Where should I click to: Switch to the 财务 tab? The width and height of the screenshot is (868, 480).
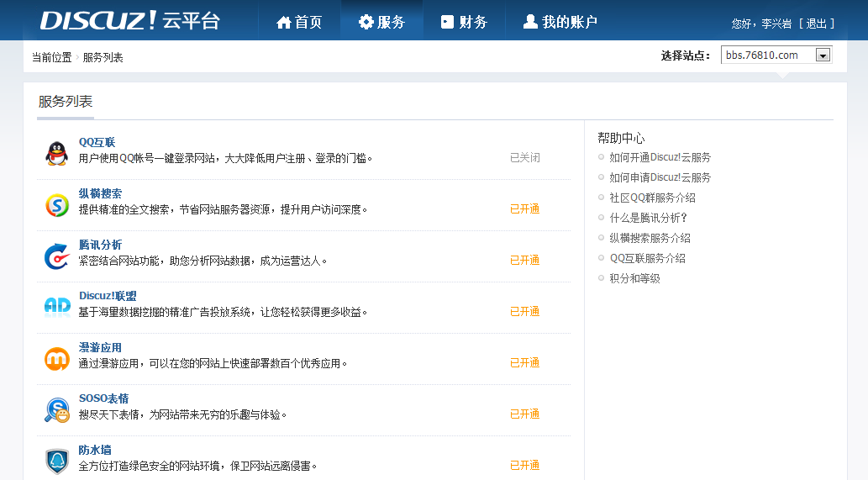(x=464, y=22)
